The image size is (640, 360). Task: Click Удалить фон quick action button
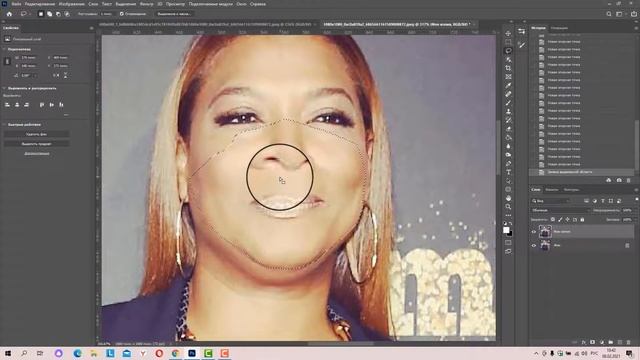pos(36,134)
